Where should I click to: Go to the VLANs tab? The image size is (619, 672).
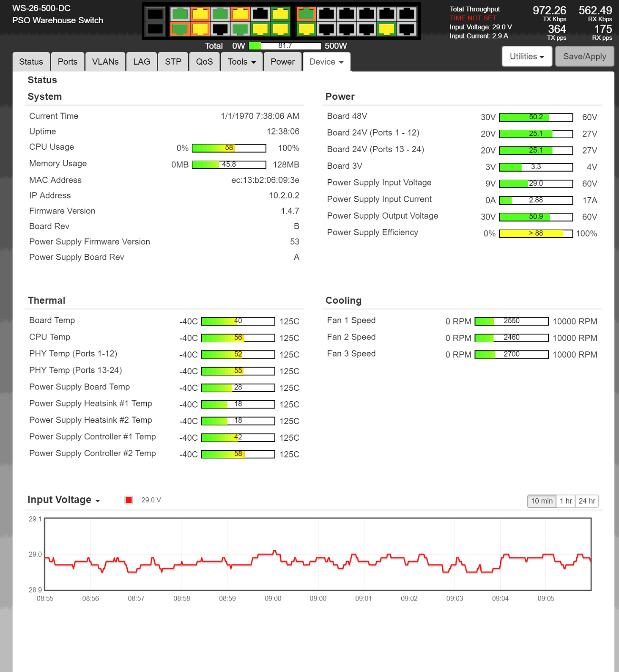tap(105, 62)
